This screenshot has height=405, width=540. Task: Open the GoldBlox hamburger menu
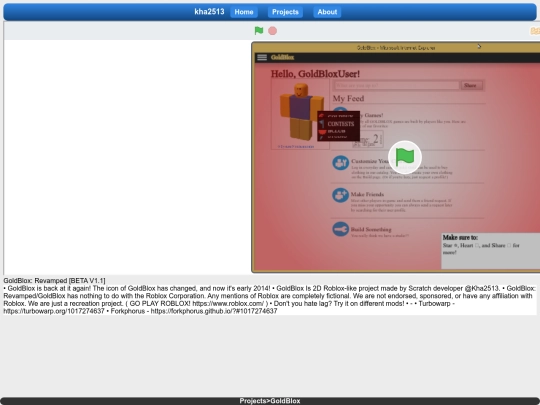(262, 57)
